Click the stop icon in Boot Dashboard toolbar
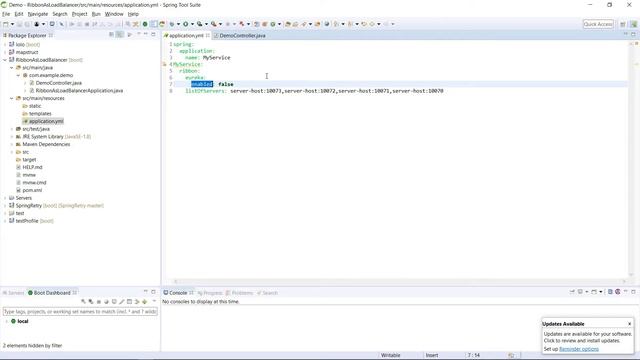Screen dimensions: 640x360 pyautogui.click(x=98, y=302)
